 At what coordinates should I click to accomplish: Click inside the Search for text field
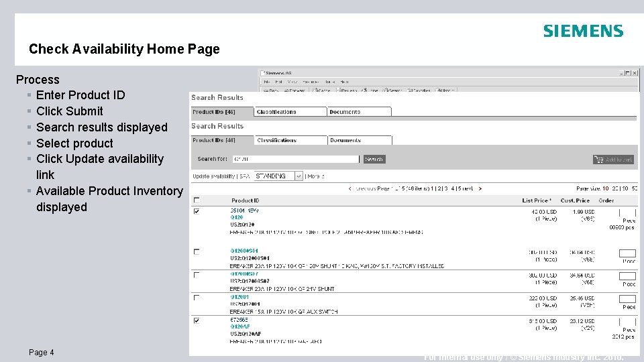295,159
